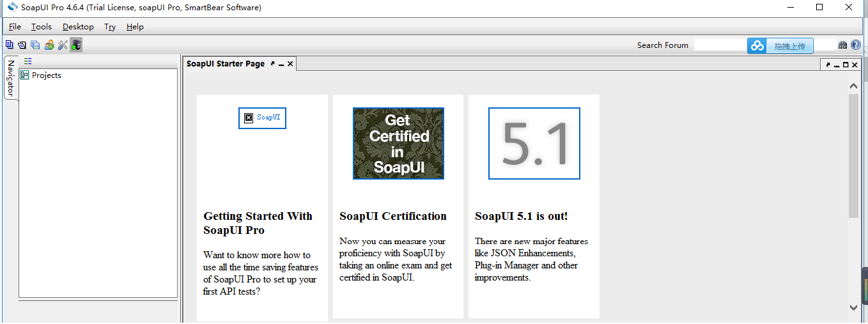Screen dimensions: 868x324
Task: Click the SoapUI Certification heading
Action: 393,216
